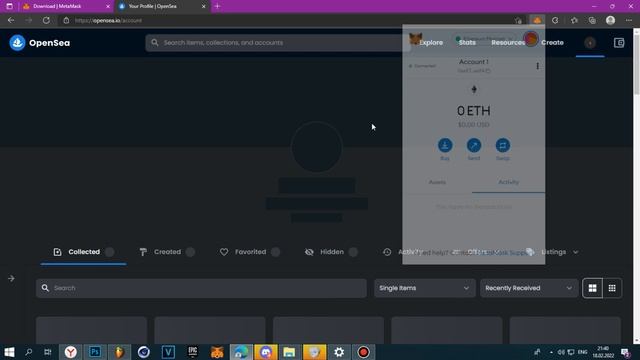Click the profile picture placeholder circle
Screen dimensions: 640x360
pos(316,147)
